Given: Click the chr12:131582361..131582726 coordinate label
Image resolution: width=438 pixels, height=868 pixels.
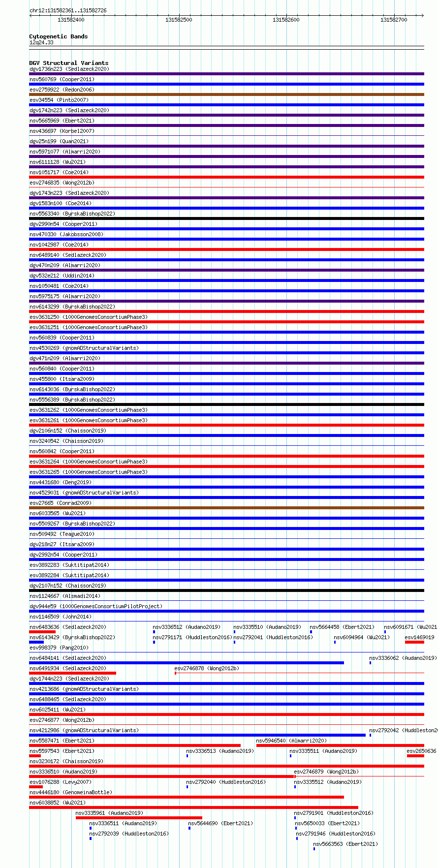Looking at the screenshot, I should tap(68, 10).
